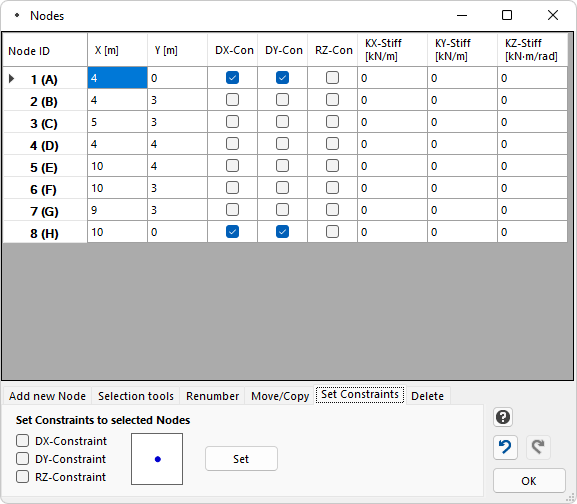The height and width of the screenshot is (504, 577).
Task: Open the Move/Copy tab
Action: pyautogui.click(x=280, y=396)
